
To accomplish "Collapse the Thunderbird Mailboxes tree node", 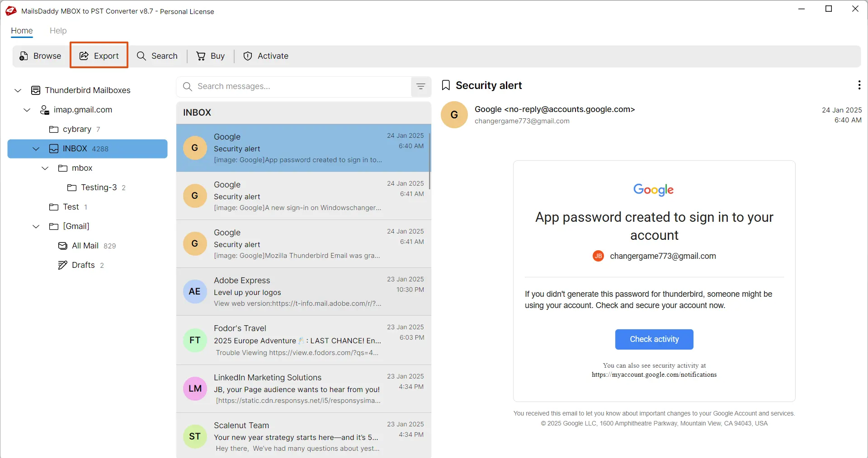I will (x=18, y=90).
